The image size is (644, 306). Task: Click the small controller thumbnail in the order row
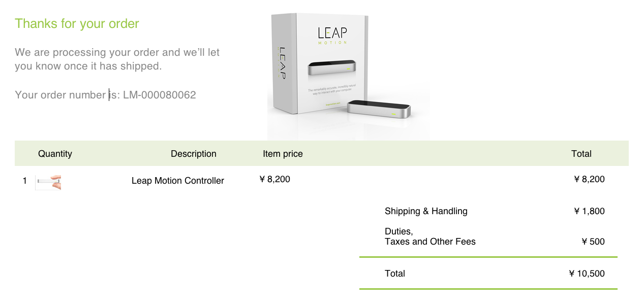48,183
